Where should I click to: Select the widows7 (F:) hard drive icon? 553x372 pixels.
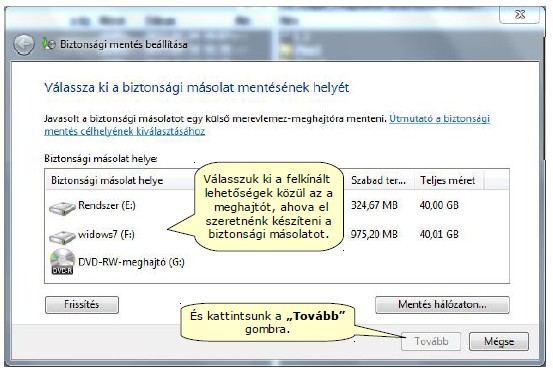tap(62, 237)
